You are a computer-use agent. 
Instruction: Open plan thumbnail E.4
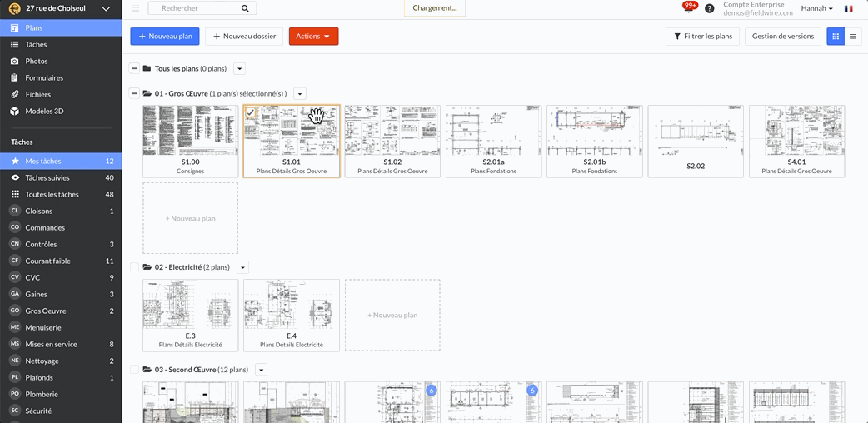click(x=292, y=315)
